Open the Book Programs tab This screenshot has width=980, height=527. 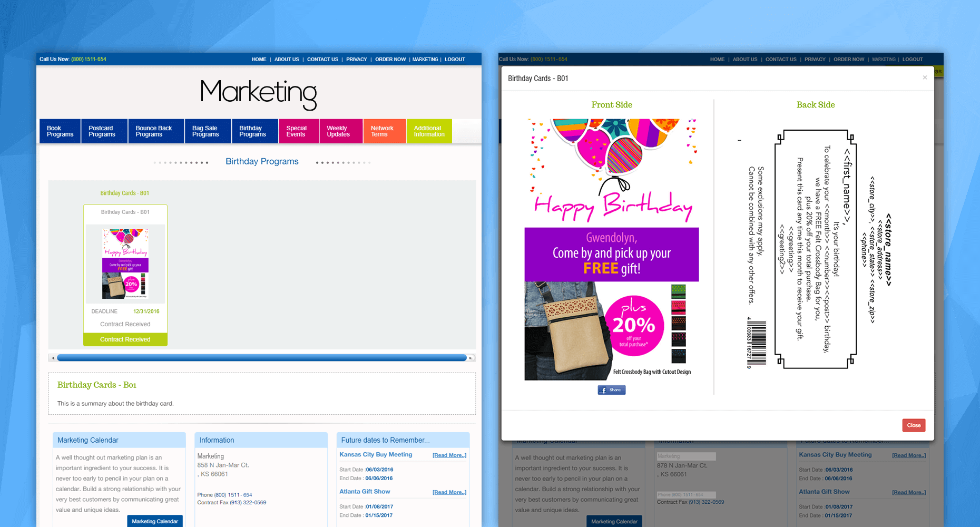pos(60,131)
